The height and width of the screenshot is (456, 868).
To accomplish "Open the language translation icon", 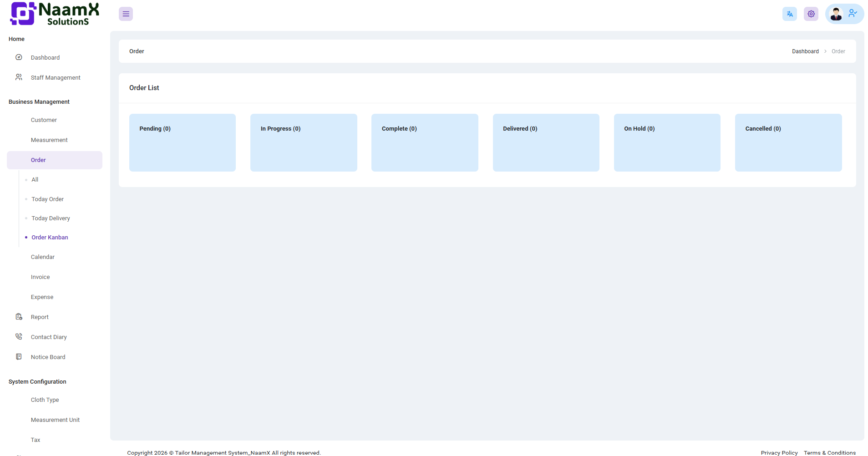I will 790,14.
